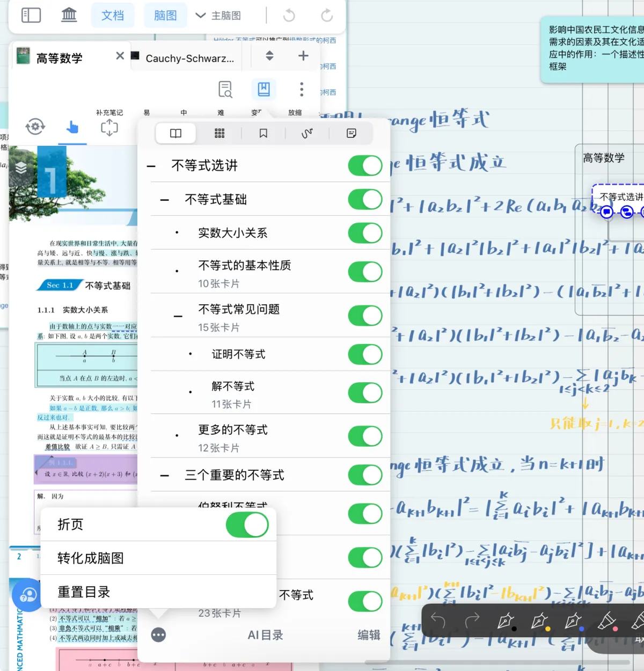
Task: Collapse the 三个重要的不等式 section
Action: click(165, 476)
